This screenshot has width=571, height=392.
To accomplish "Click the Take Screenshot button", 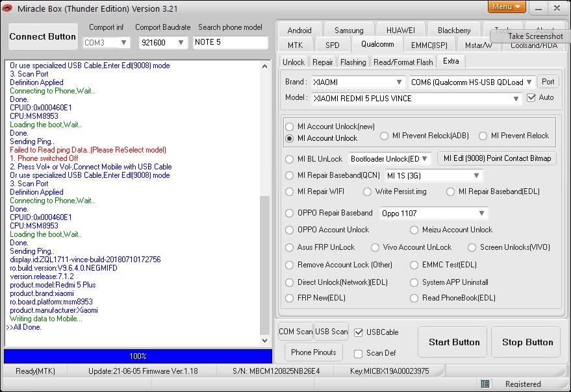I will point(530,36).
